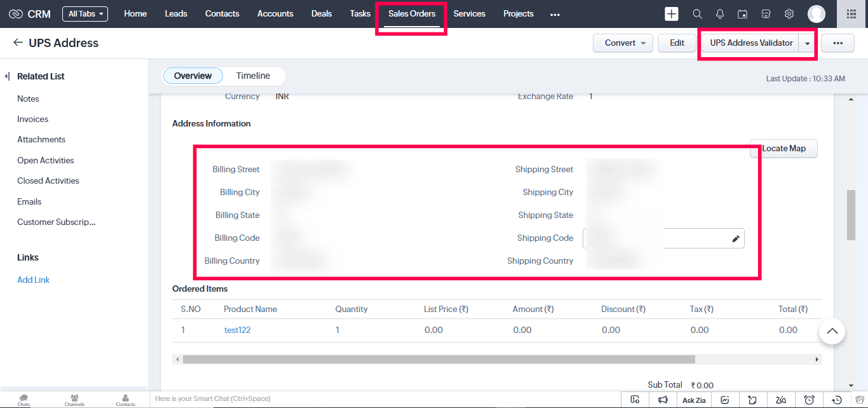Click the screen recorder icon in bottom bar

tap(635, 400)
